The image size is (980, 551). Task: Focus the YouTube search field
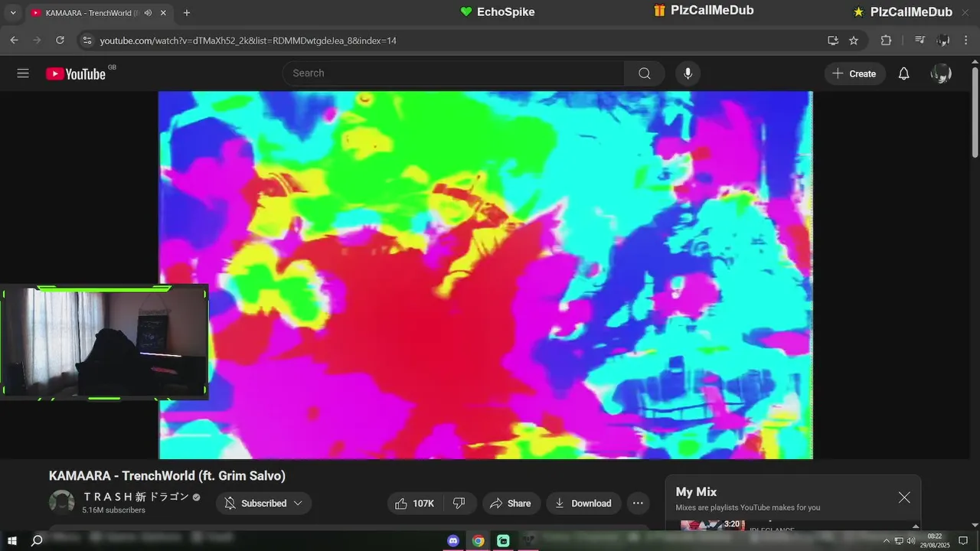pyautogui.click(x=453, y=73)
